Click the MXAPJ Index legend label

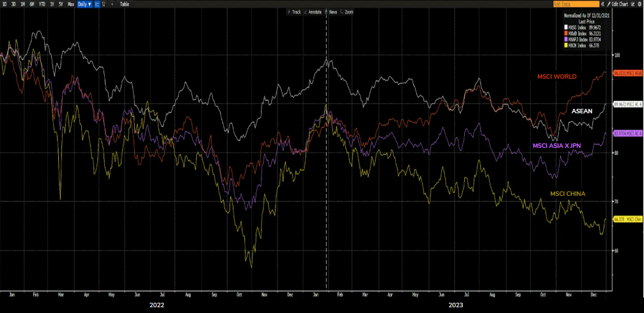[578, 40]
